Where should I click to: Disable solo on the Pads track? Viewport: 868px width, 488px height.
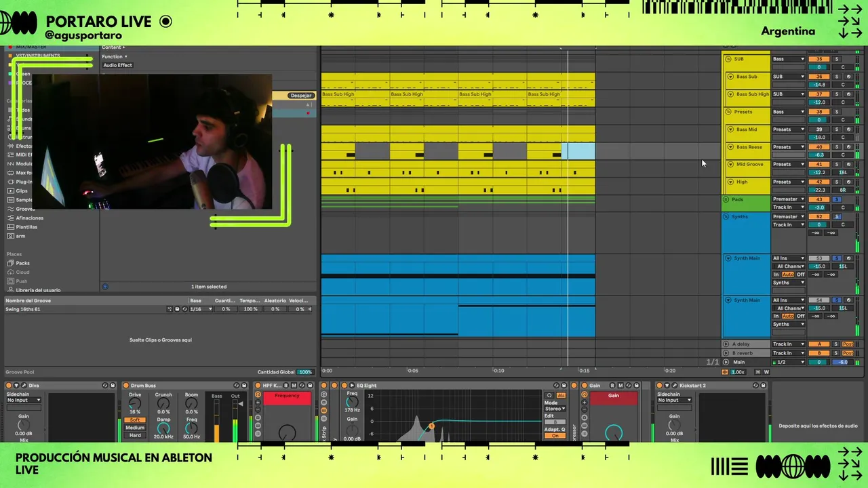pos(837,199)
